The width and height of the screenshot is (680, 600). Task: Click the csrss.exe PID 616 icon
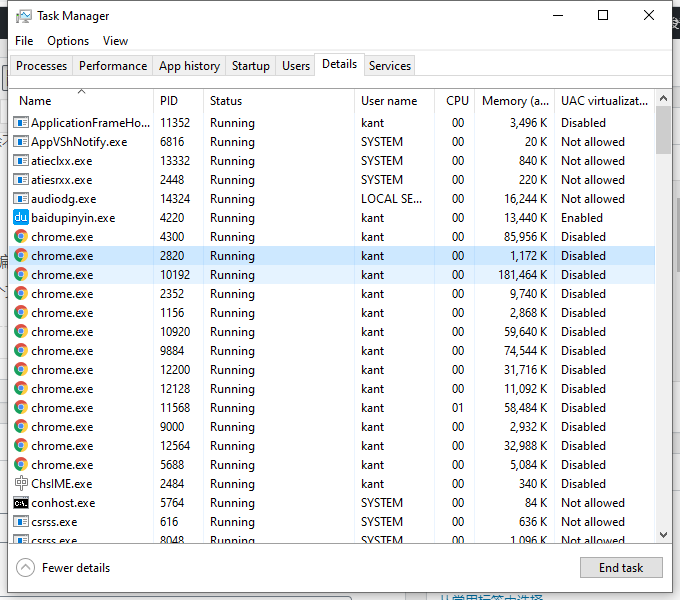[x=21, y=522]
